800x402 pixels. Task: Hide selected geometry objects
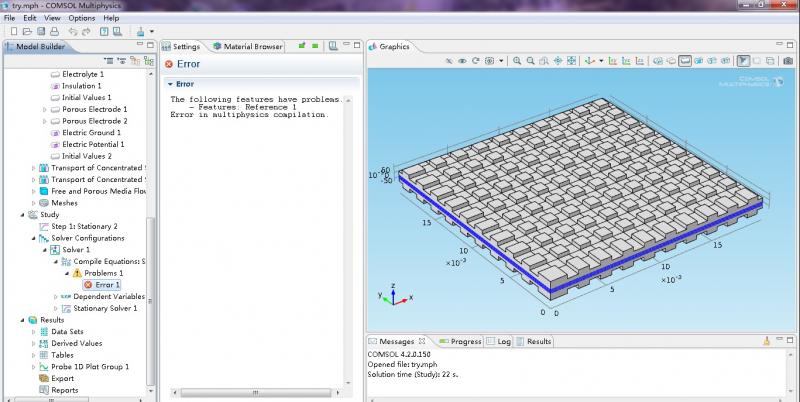pos(449,61)
